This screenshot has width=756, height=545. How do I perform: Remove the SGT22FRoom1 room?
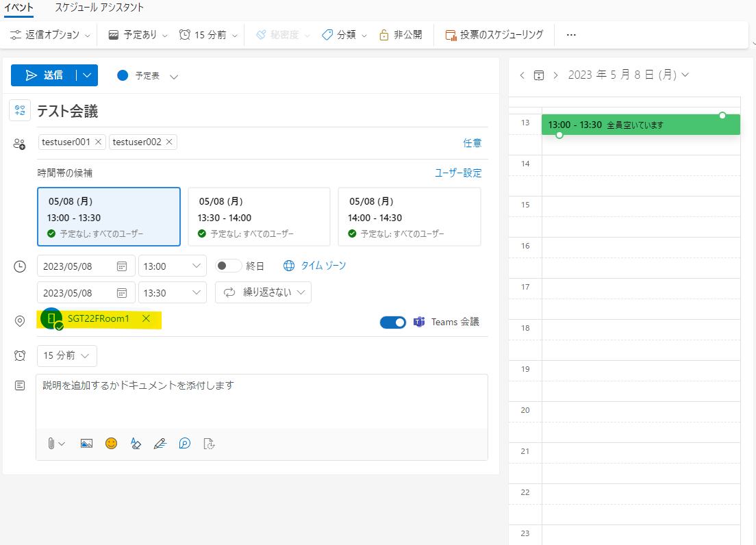pos(146,318)
